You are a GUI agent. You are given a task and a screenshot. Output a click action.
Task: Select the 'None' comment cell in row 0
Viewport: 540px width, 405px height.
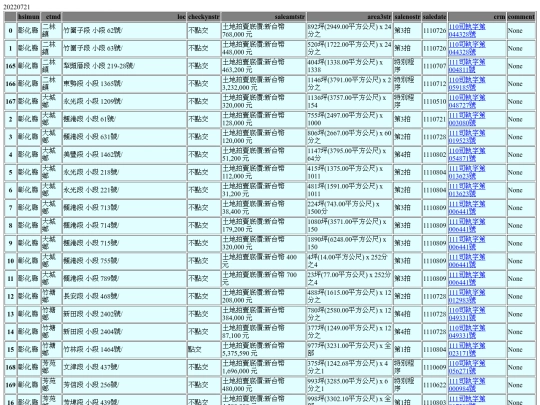click(521, 31)
